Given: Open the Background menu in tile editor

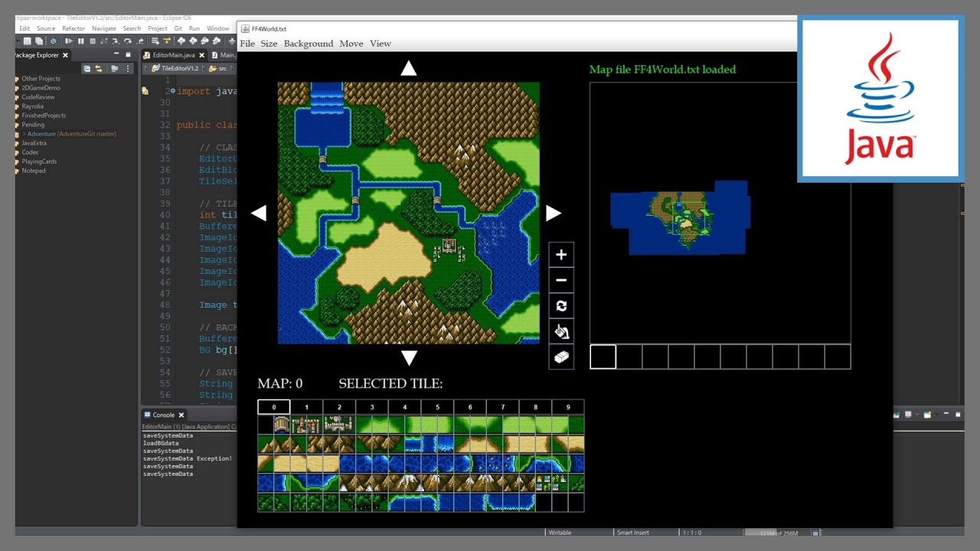Looking at the screenshot, I should click(x=309, y=44).
